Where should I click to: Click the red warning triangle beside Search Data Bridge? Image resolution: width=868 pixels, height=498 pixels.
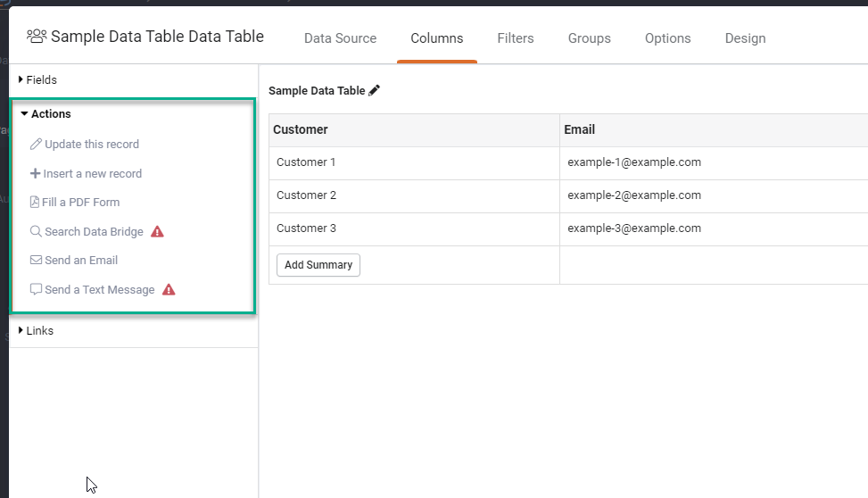click(157, 231)
